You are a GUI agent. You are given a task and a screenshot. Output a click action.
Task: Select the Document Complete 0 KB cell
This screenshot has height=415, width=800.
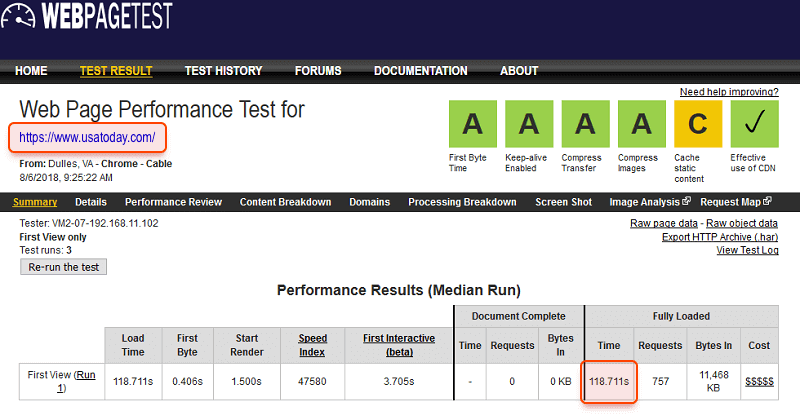[x=561, y=381]
